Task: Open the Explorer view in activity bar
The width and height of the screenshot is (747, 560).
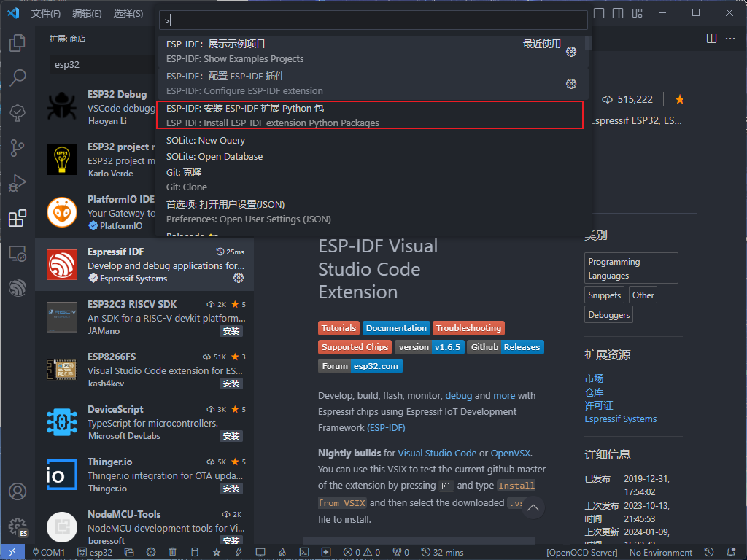Action: tap(18, 43)
